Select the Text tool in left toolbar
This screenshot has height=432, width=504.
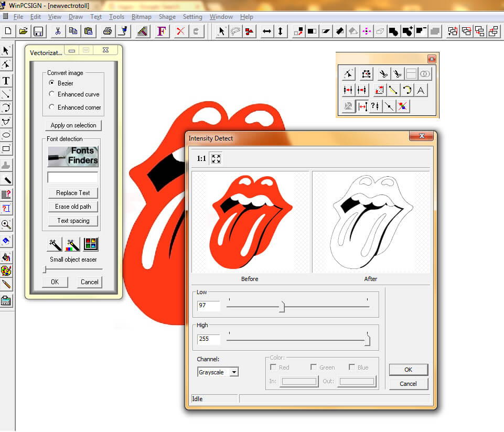coord(6,81)
